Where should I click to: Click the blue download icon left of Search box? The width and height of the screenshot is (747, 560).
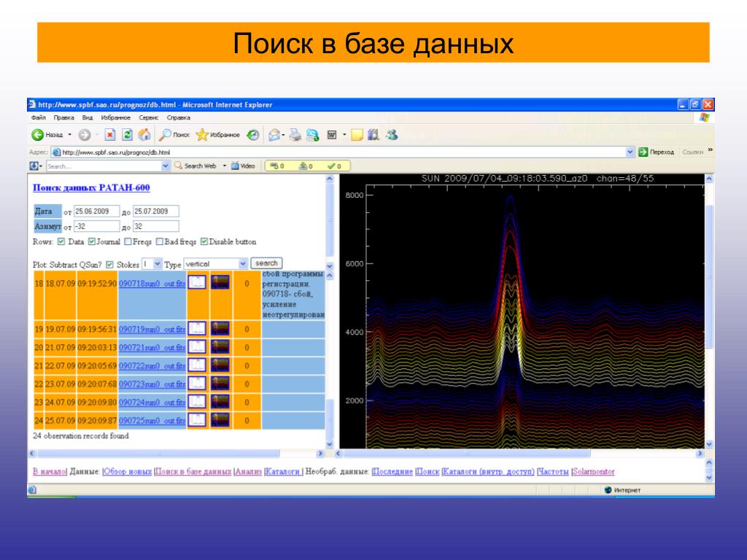(34, 166)
